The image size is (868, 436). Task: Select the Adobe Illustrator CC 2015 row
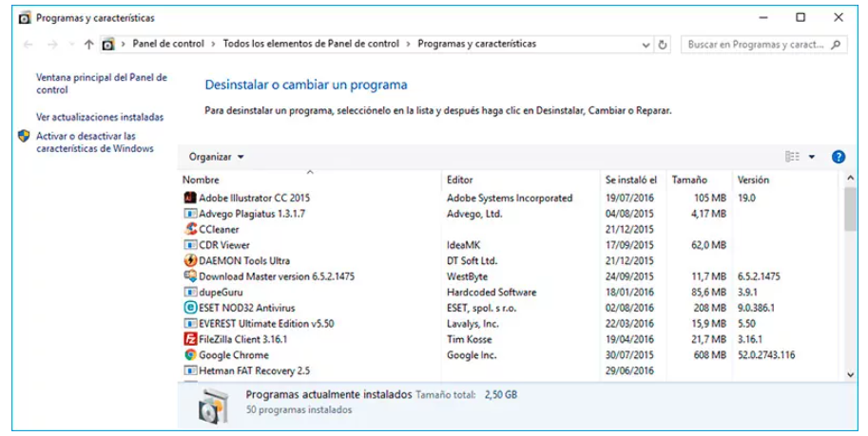coord(510,198)
